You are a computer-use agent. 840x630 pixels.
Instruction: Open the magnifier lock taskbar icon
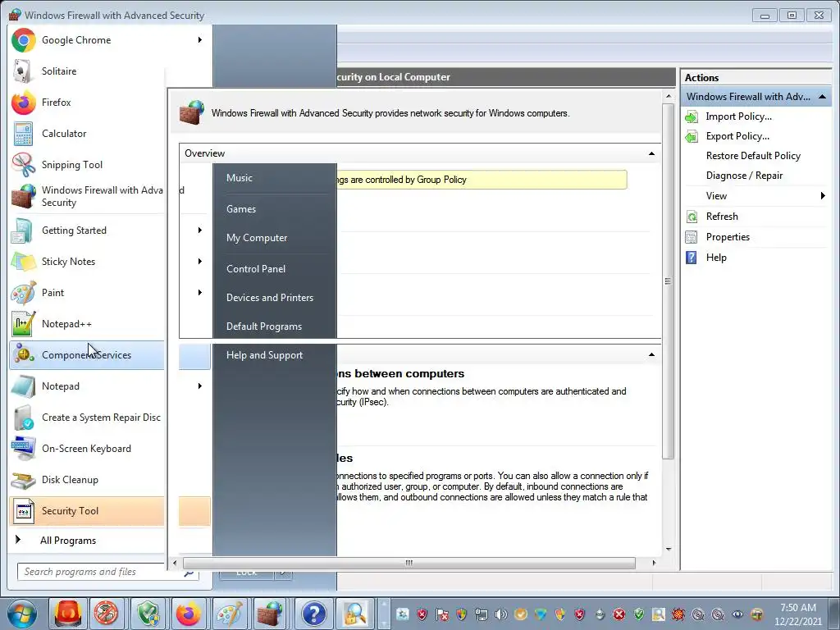tap(354, 614)
